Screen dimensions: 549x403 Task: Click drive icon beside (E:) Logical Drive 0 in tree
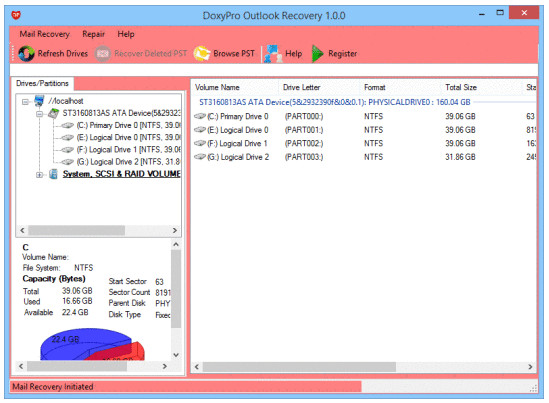pyautogui.click(x=67, y=138)
